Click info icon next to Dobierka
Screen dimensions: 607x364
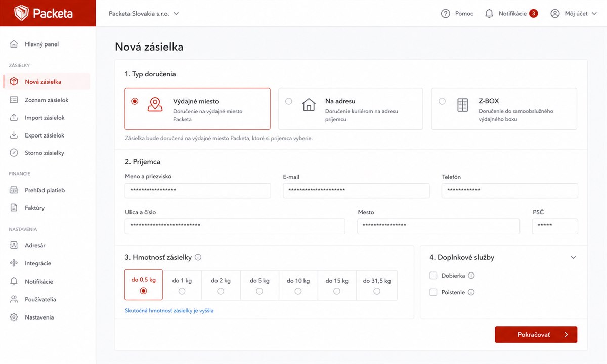tap(471, 276)
